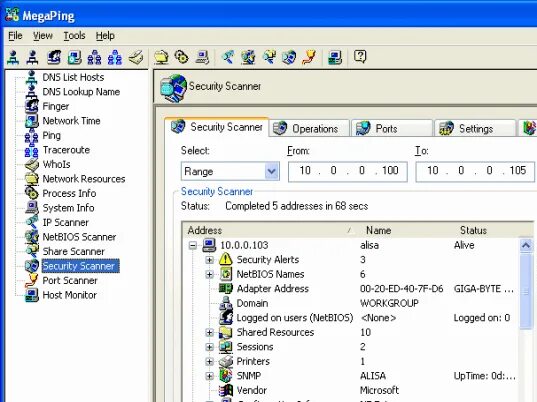Click the MegaPing title bar application icon

12,15
